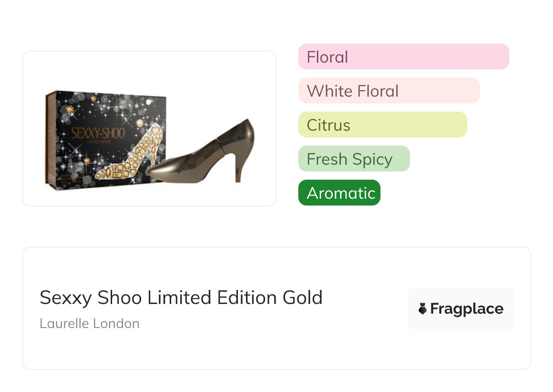Choose the Fresh Spicy accord bar
Screen dimensions: 553x392
pyautogui.click(x=354, y=159)
